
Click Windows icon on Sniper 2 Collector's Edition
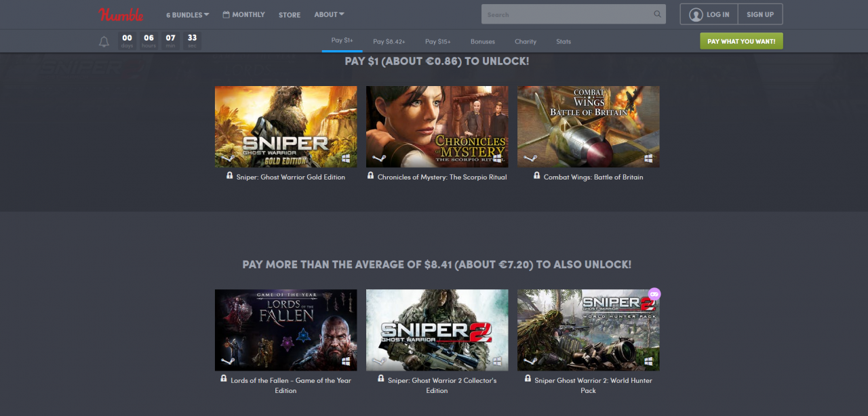[x=497, y=362]
